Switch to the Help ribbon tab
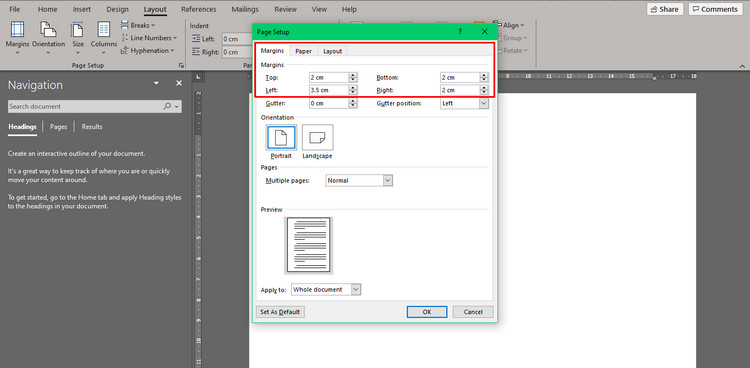Viewport: 750px width, 368px height. 349,9
